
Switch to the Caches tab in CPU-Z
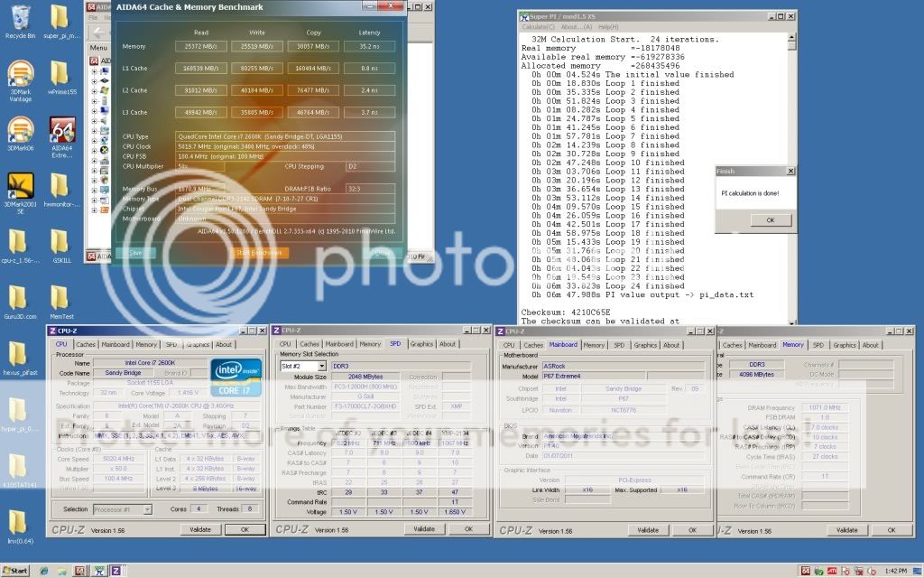click(86, 344)
